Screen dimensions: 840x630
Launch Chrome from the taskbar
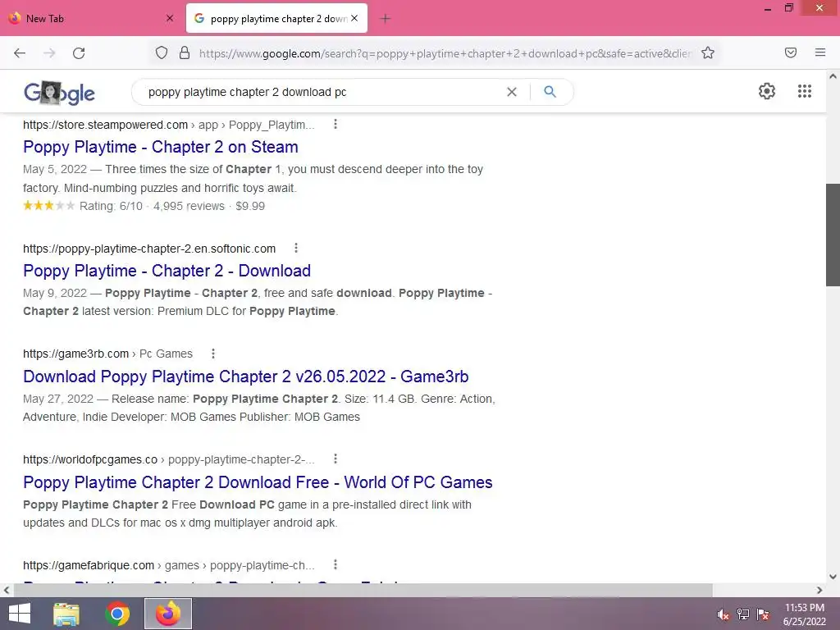117,614
